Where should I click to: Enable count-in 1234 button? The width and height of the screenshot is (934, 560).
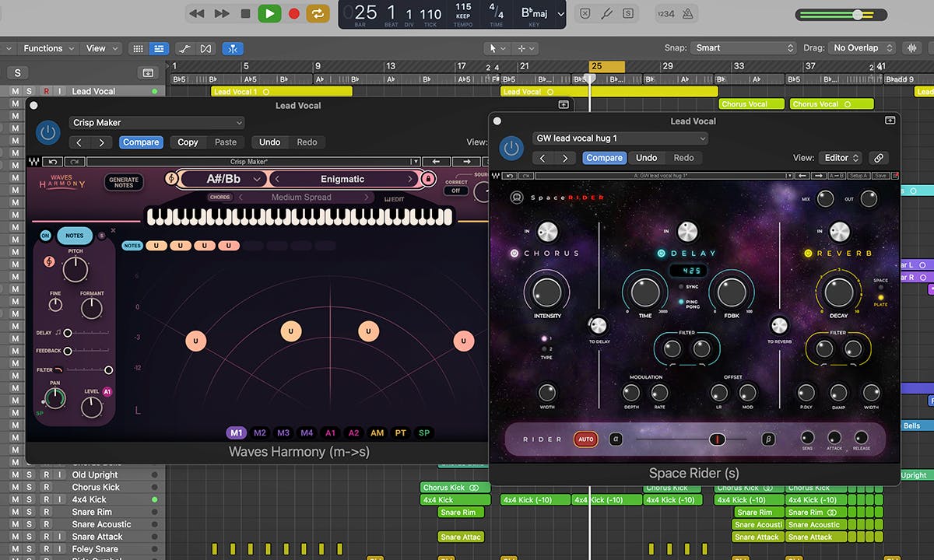pos(666,13)
